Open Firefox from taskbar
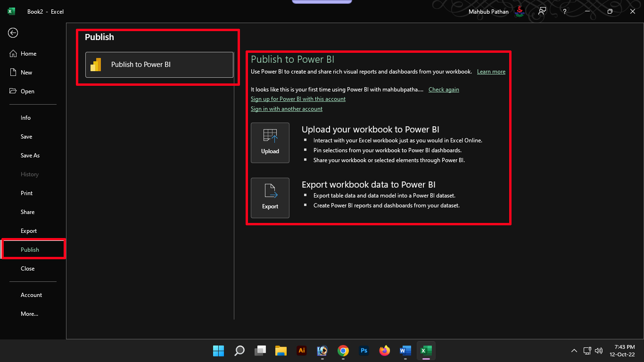 click(385, 351)
